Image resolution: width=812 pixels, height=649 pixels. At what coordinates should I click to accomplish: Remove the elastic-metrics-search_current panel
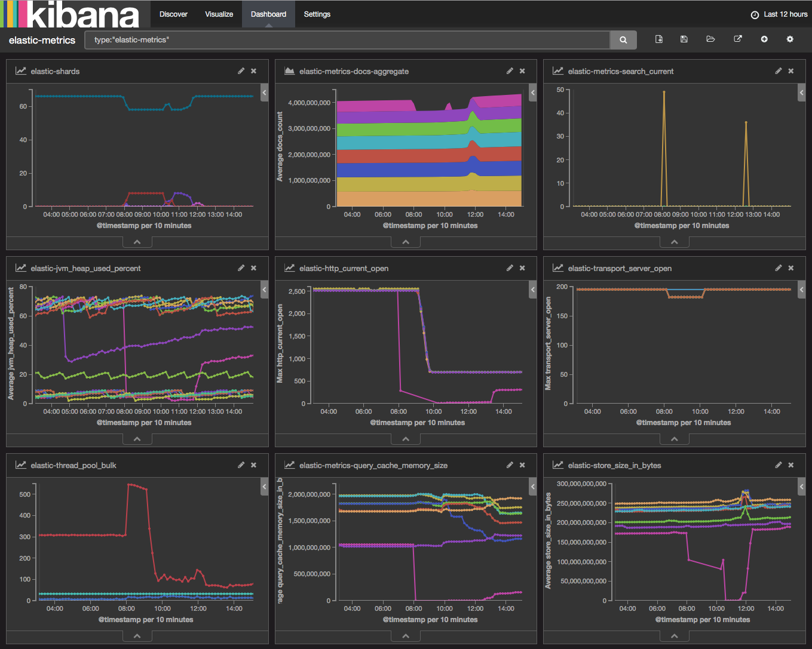[x=791, y=71]
